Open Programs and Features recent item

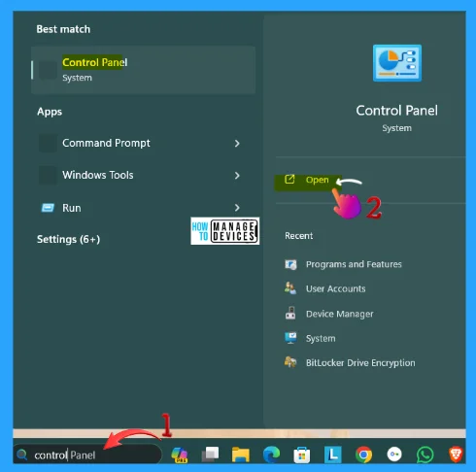pyautogui.click(x=354, y=264)
